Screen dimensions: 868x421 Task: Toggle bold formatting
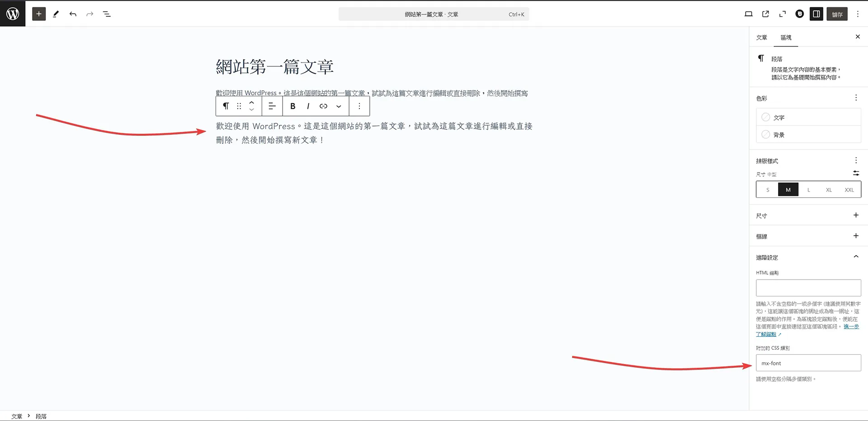292,106
